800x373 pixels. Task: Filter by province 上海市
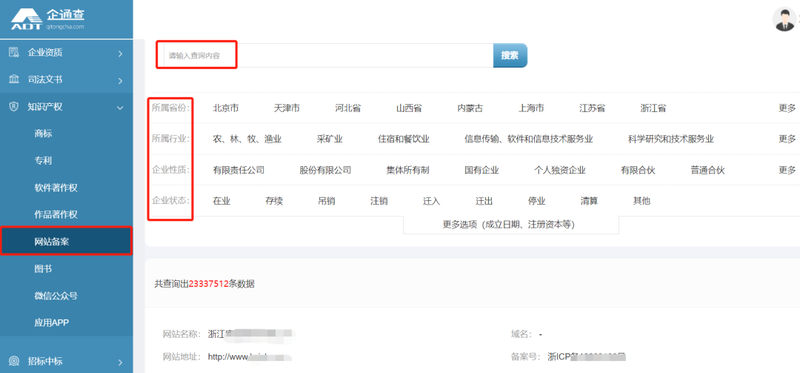[x=531, y=108]
